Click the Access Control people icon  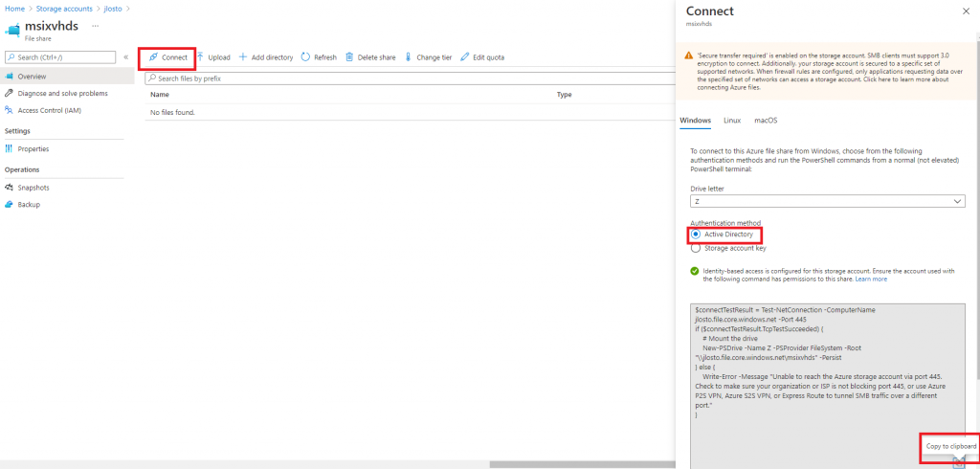[x=9, y=110]
